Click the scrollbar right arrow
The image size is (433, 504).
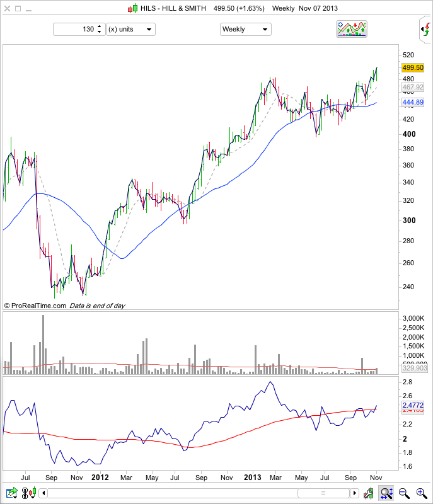click(355, 493)
